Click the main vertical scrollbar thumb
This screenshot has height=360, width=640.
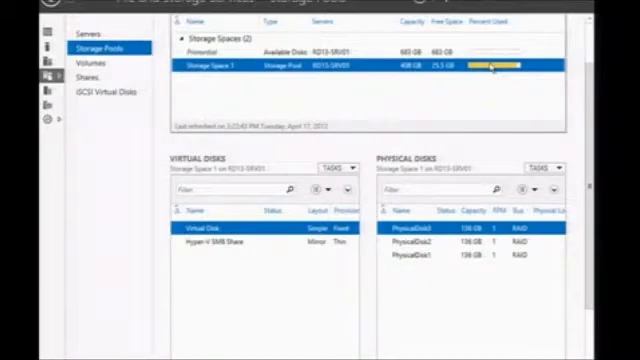click(x=589, y=186)
